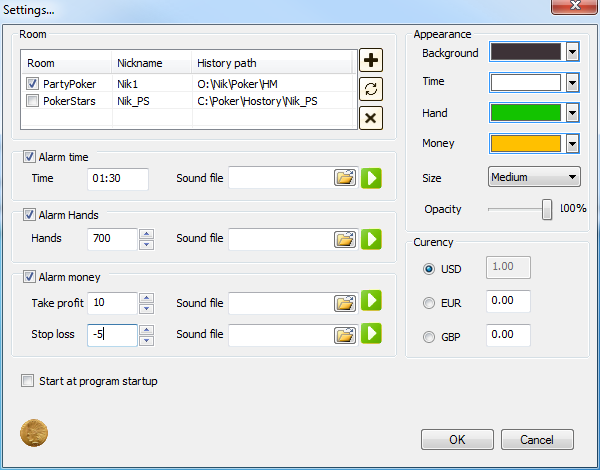Screen dimensions: 600x470
Task: Open the Size dropdown set to Medium
Action: coord(534,177)
